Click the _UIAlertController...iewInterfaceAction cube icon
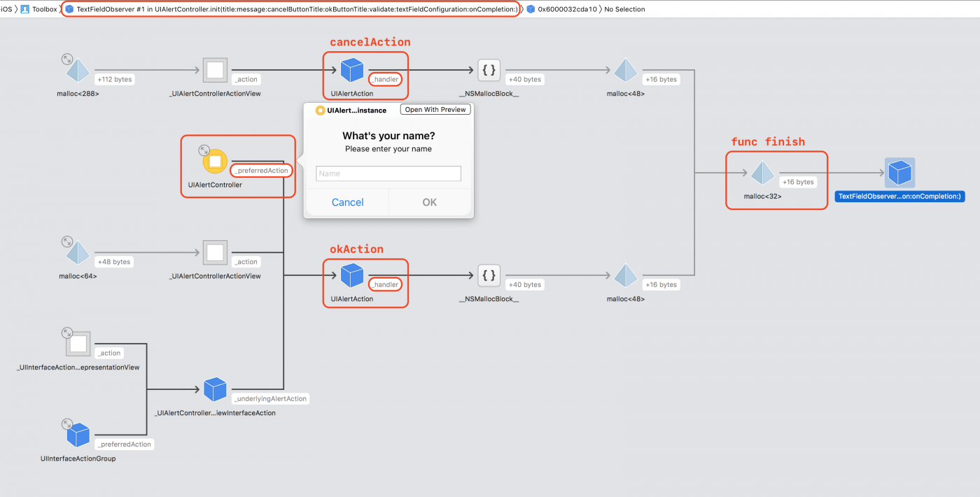The height and width of the screenshot is (497, 980). [x=215, y=390]
